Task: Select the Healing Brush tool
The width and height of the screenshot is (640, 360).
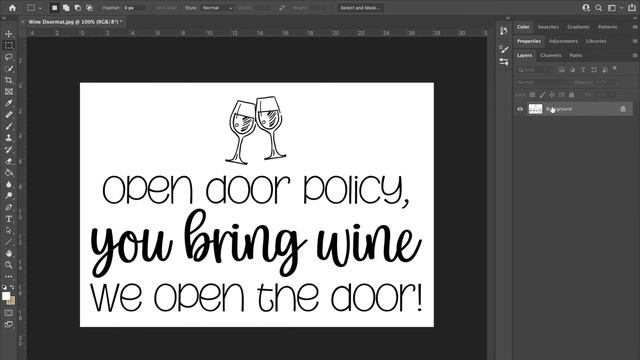Action: click(9, 115)
